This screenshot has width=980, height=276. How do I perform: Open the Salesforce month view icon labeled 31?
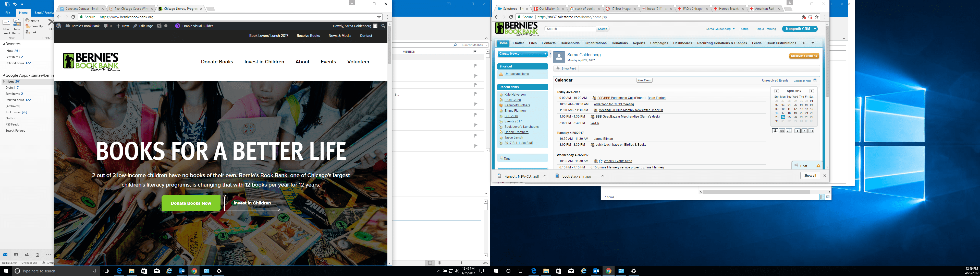(x=812, y=131)
